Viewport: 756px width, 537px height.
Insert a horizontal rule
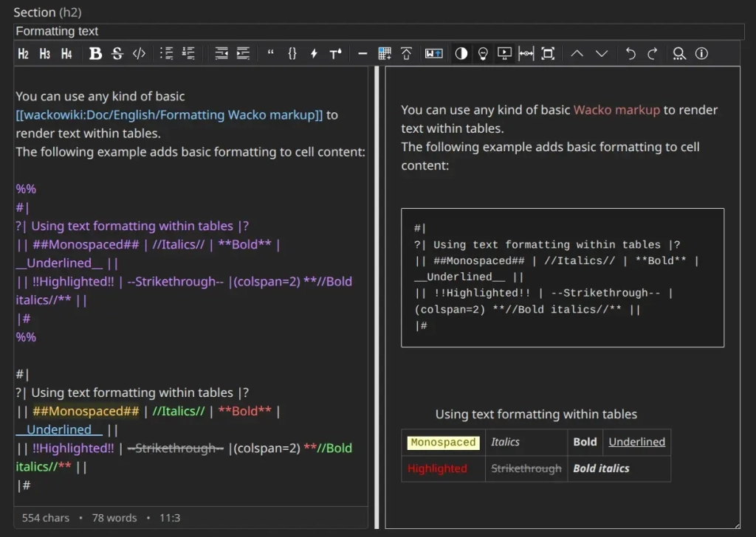tap(362, 53)
